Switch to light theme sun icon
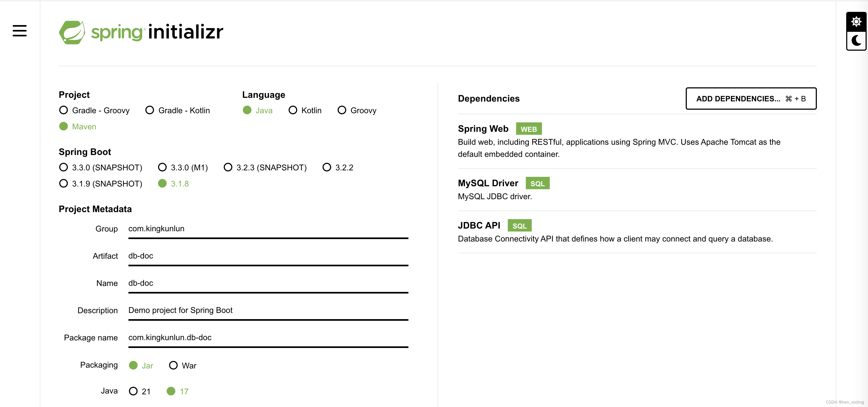 (x=856, y=22)
